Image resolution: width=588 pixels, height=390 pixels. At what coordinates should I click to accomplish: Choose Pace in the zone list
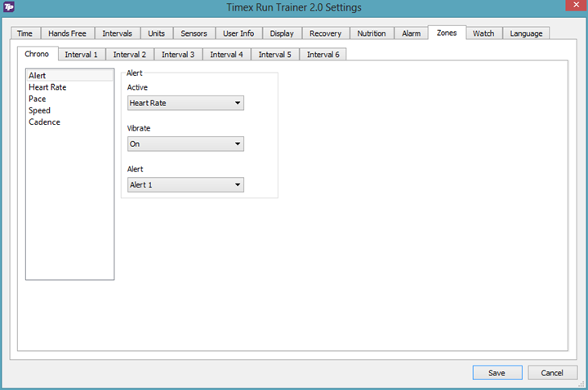click(x=69, y=99)
